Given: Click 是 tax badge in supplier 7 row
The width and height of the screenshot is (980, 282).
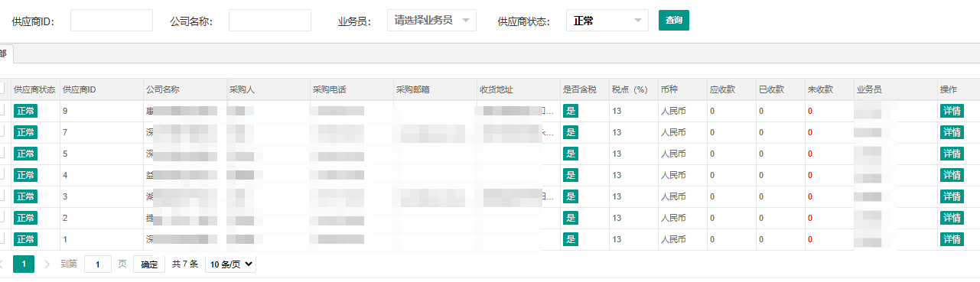Looking at the screenshot, I should (x=571, y=132).
